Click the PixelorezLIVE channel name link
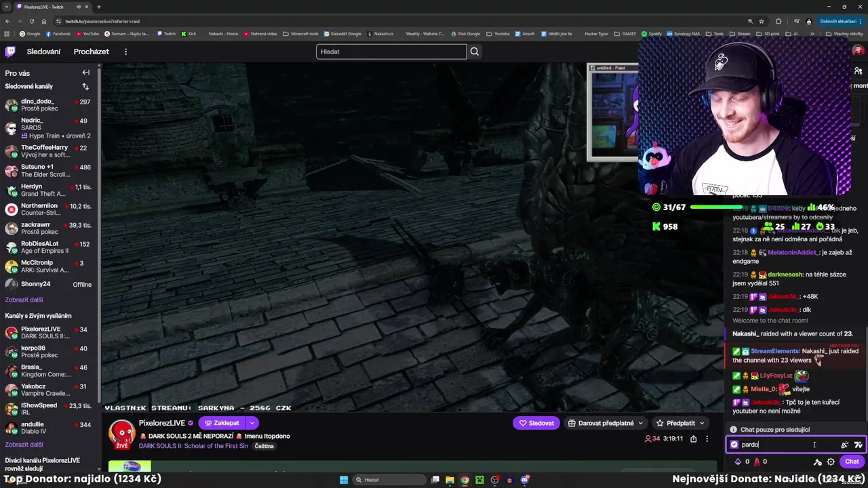 [x=161, y=423]
